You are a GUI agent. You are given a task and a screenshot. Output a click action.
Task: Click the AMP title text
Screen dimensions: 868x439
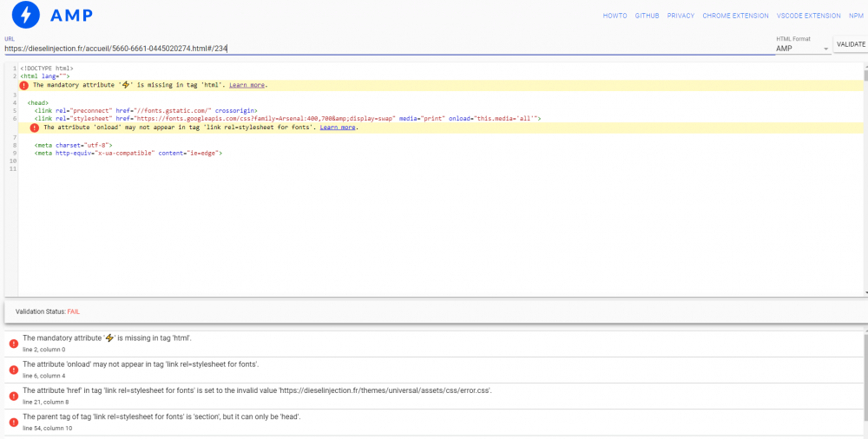pos(71,16)
